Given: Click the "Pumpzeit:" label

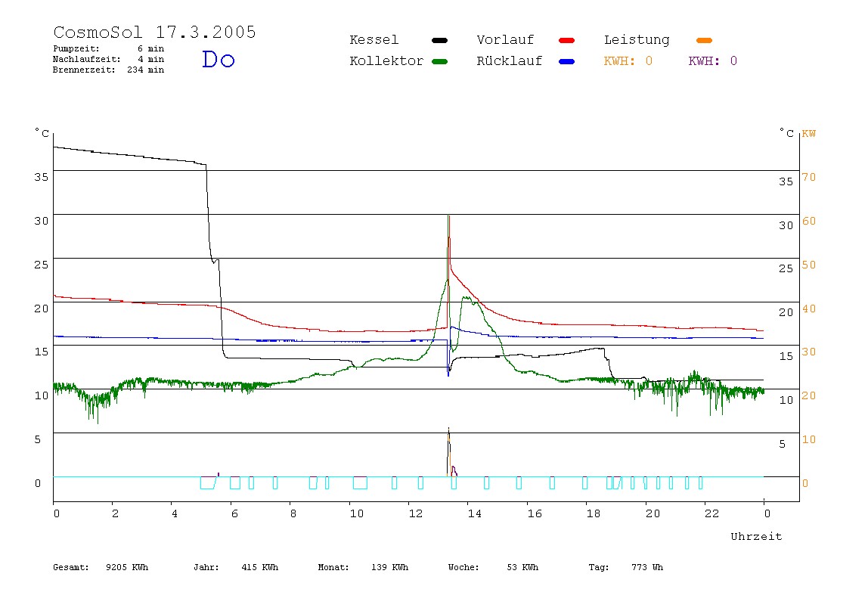Looking at the screenshot, I should (76, 48).
